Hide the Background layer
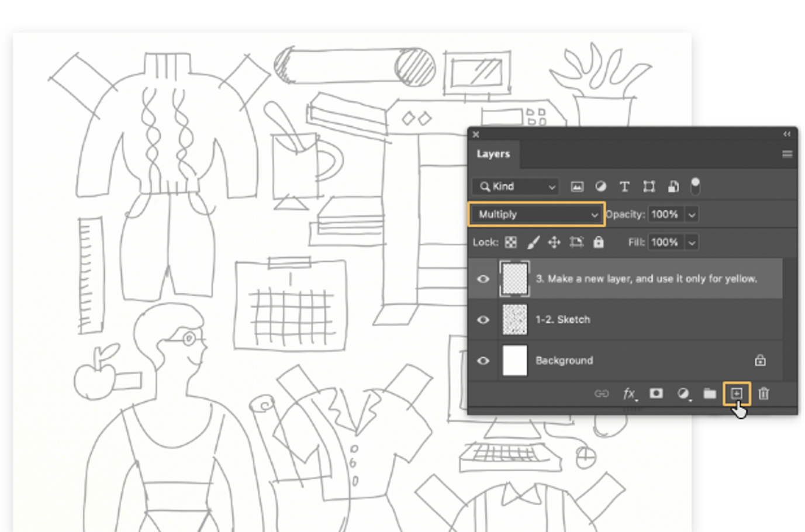 (x=483, y=361)
